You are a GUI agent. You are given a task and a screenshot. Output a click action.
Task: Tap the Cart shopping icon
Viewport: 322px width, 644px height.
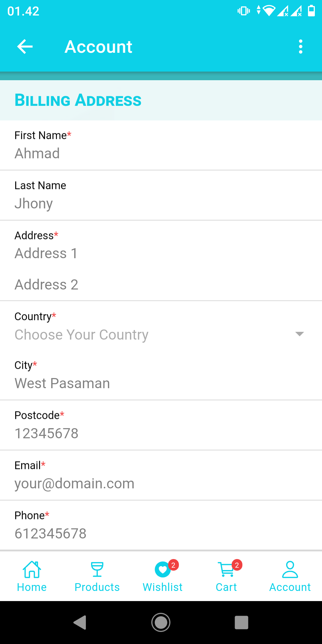pyautogui.click(x=227, y=569)
